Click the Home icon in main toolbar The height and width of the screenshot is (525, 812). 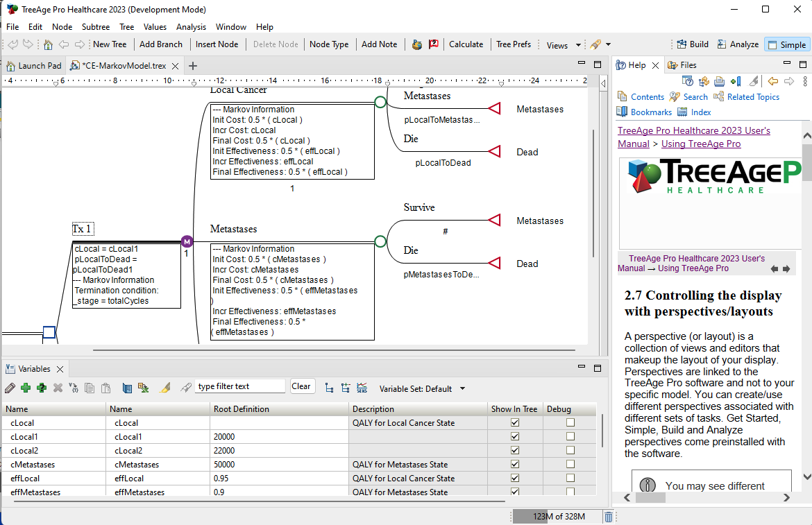(x=48, y=44)
